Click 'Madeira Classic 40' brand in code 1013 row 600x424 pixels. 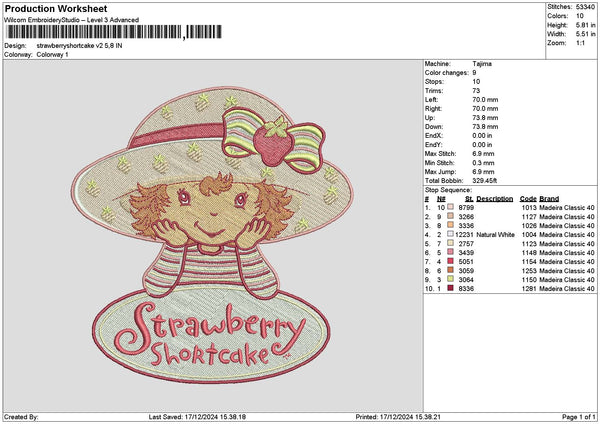pos(567,207)
